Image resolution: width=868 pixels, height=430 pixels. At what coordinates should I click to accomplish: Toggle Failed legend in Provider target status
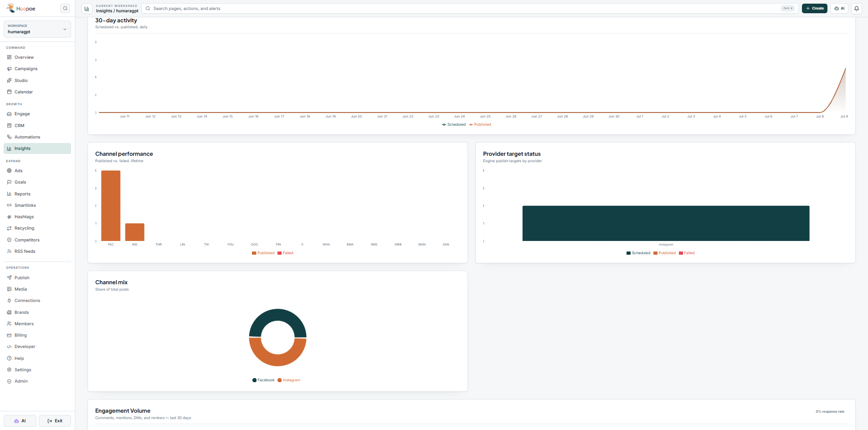coord(687,253)
